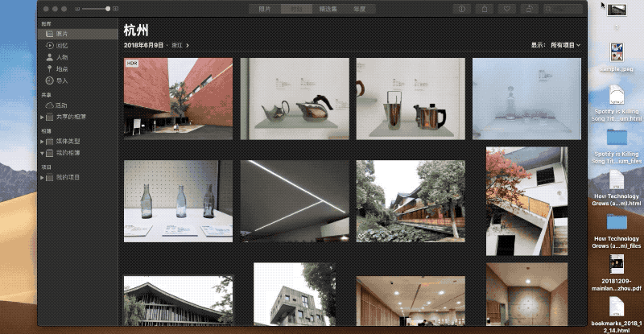Open 回忆 memories in sidebar
This screenshot has height=334, width=644.
click(77, 46)
